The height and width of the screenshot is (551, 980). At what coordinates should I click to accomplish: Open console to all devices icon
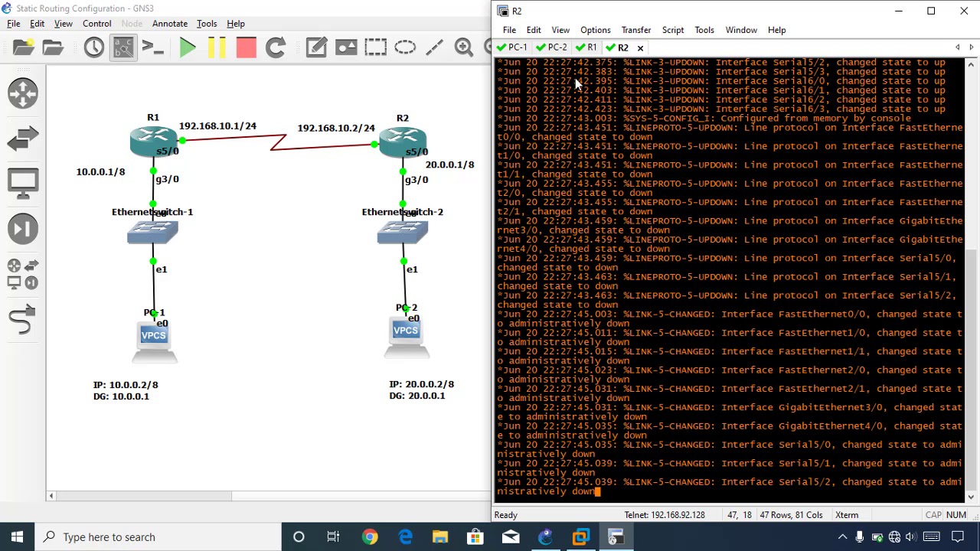point(152,47)
